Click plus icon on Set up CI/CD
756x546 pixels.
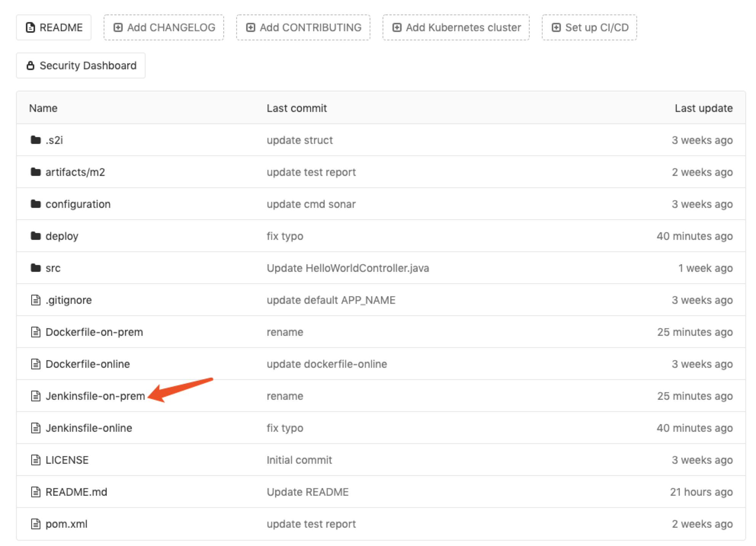click(x=556, y=27)
